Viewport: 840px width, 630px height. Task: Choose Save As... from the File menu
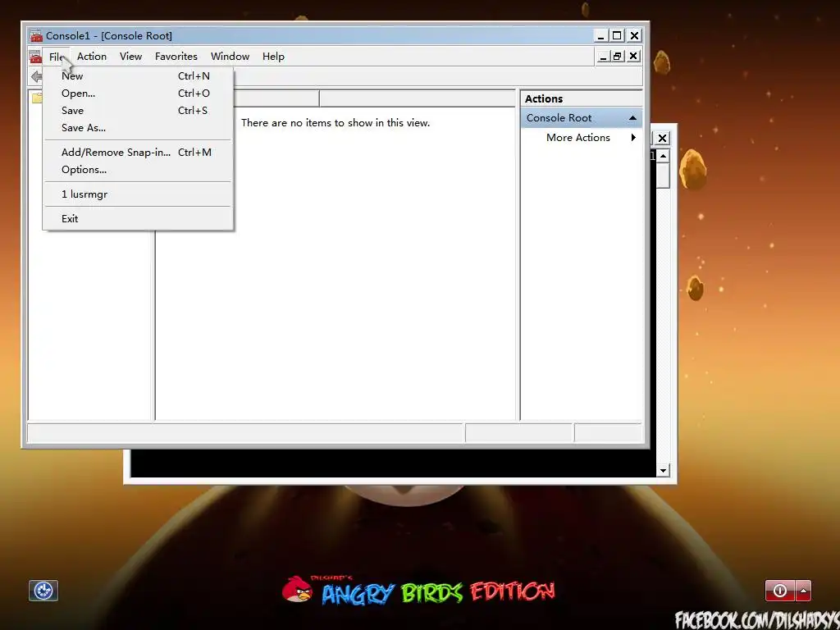138,127
